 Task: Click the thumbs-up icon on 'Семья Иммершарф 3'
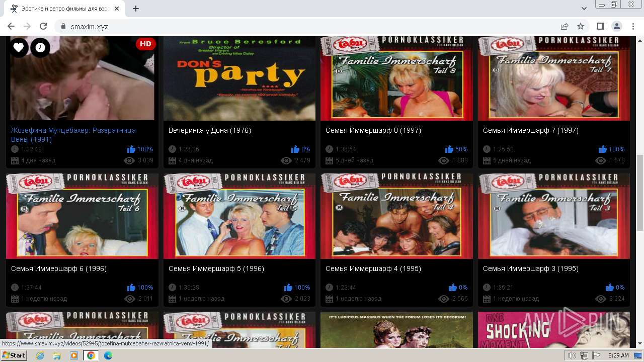610,288
